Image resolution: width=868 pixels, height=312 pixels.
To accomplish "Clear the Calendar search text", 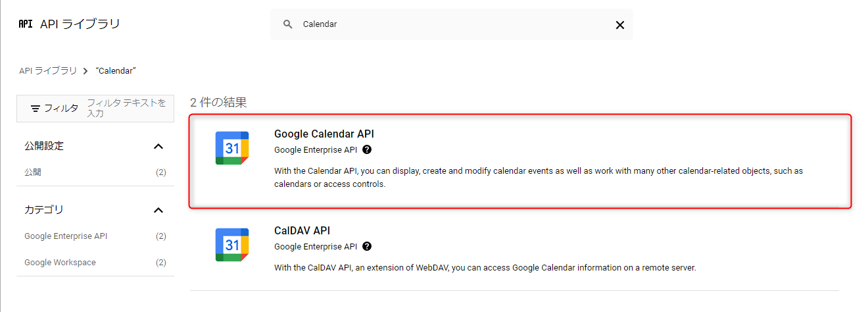I will pos(619,25).
